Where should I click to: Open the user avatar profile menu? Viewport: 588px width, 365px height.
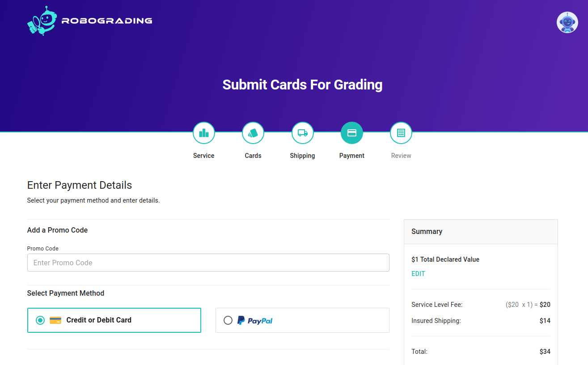[567, 22]
